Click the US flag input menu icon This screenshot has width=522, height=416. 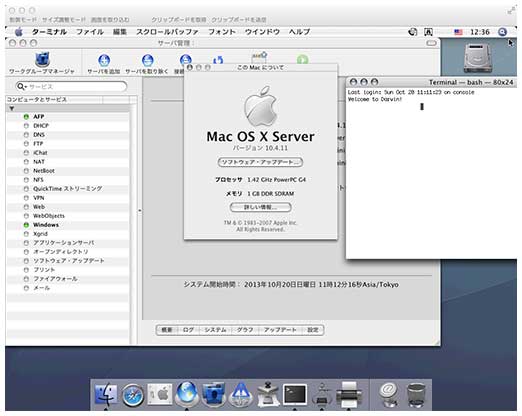point(458,32)
